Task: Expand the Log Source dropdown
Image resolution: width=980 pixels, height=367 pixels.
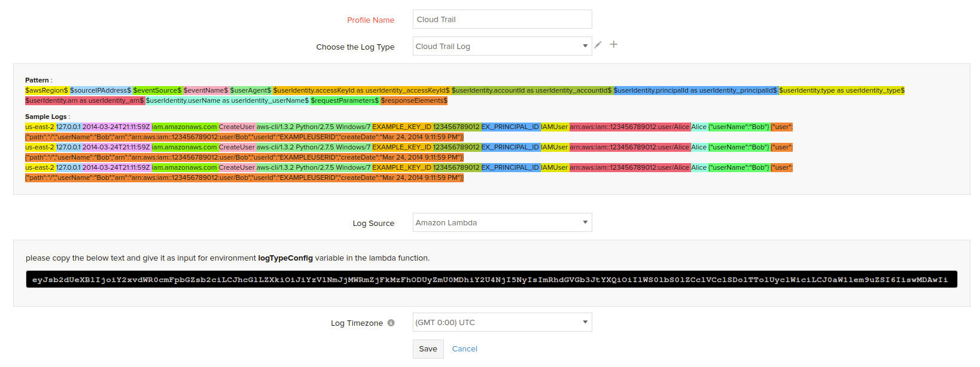Action: click(502, 222)
